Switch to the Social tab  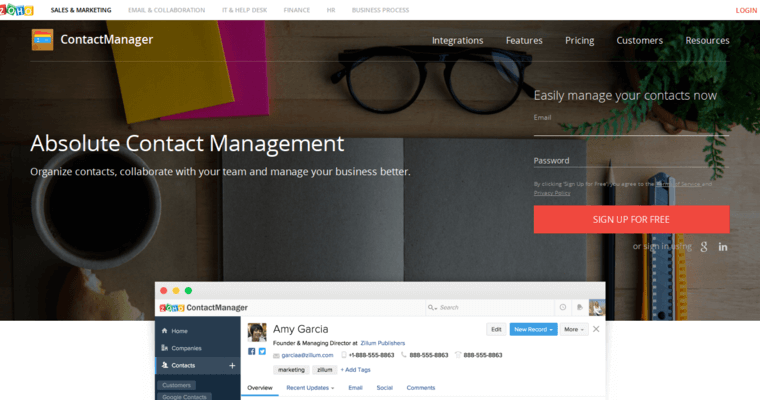384,387
